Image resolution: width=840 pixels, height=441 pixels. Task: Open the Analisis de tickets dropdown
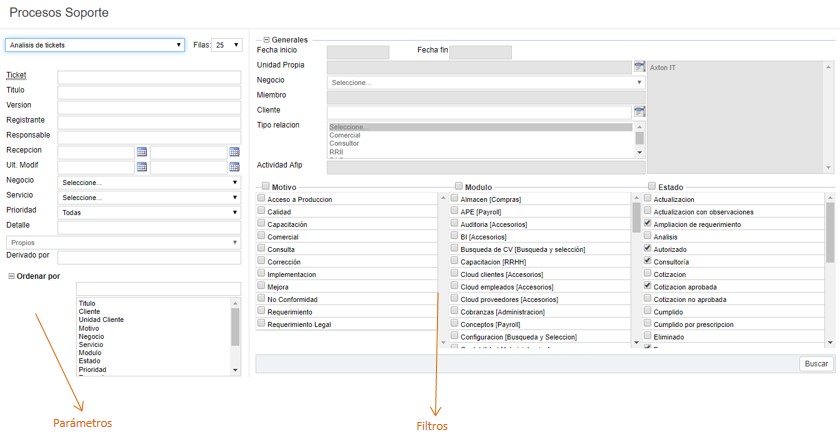click(95, 45)
